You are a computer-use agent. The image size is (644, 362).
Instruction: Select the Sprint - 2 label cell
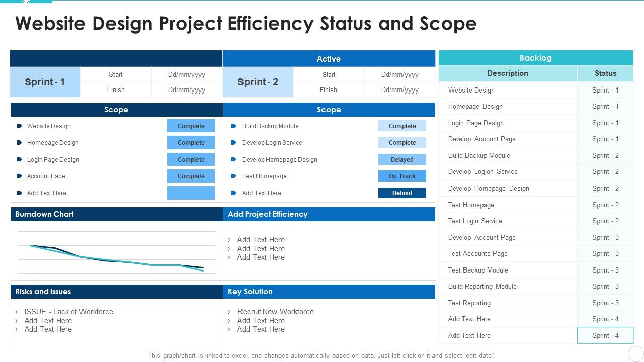click(x=258, y=82)
